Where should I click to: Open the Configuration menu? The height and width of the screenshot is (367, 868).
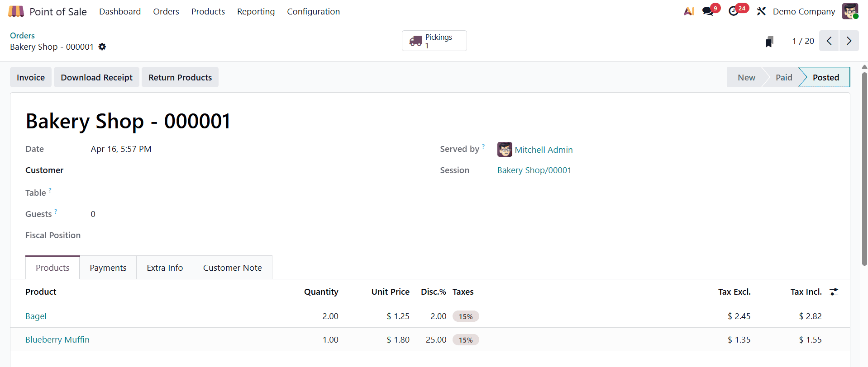[313, 11]
